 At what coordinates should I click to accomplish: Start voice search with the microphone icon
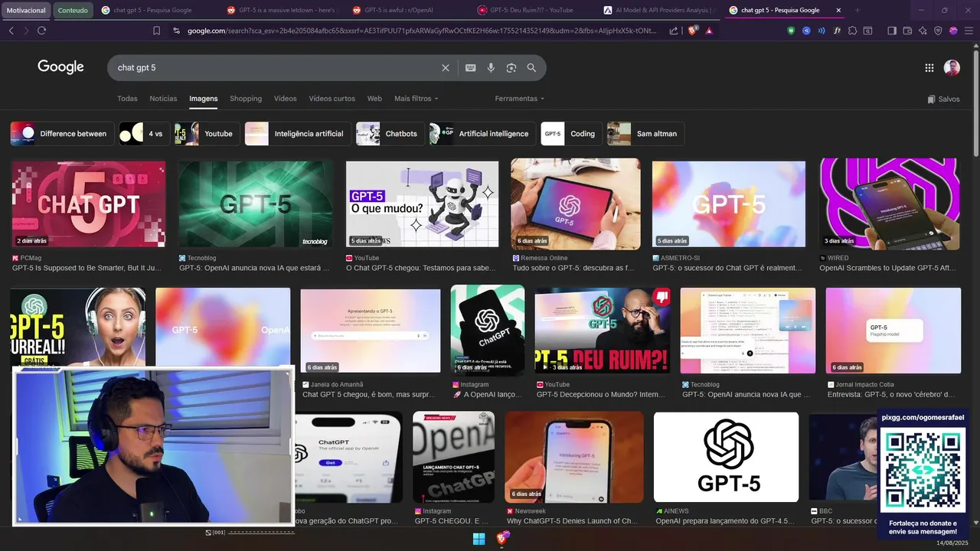click(x=491, y=67)
